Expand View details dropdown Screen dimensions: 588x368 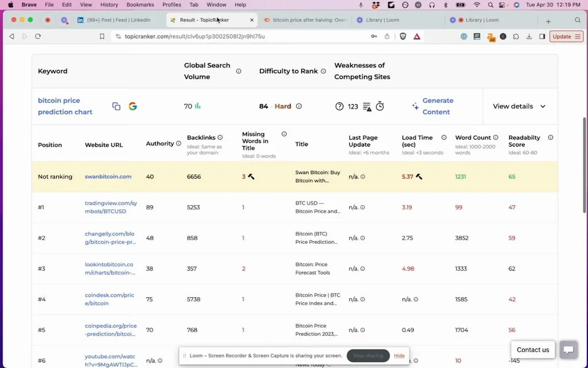519,106
